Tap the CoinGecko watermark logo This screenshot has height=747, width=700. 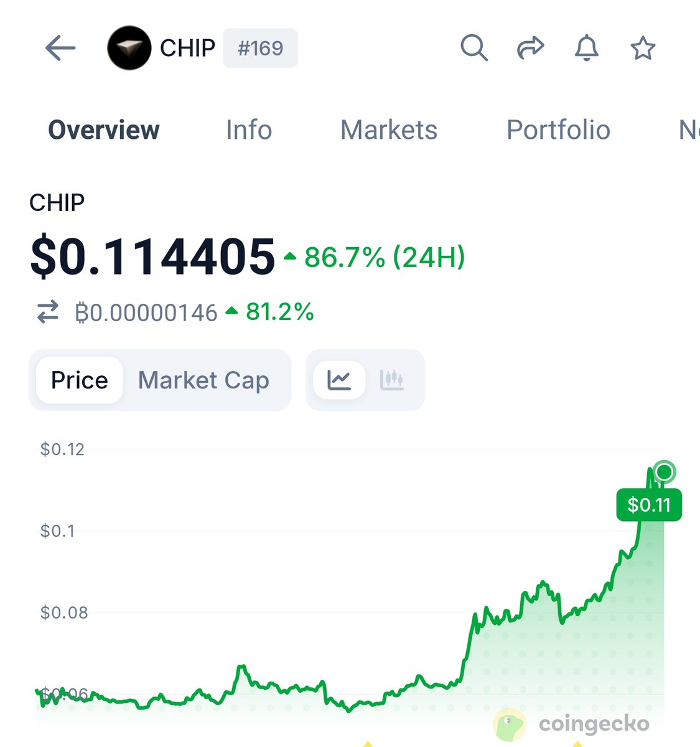tap(572, 724)
